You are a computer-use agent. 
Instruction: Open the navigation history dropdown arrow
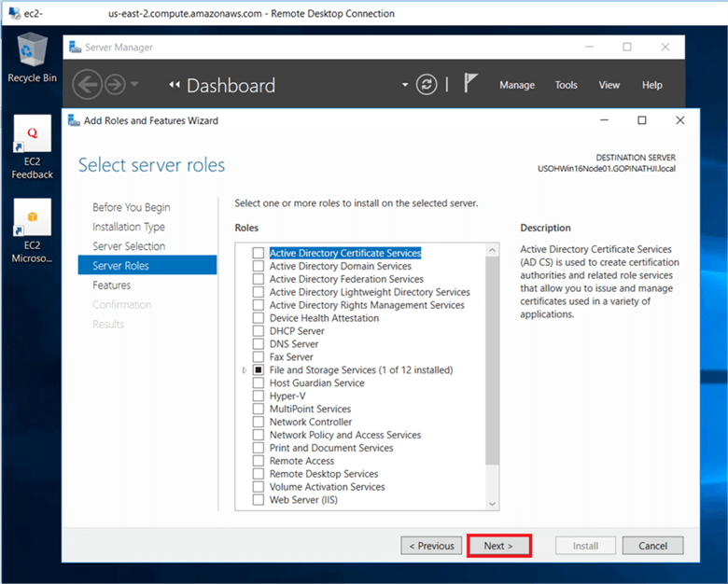(x=134, y=85)
